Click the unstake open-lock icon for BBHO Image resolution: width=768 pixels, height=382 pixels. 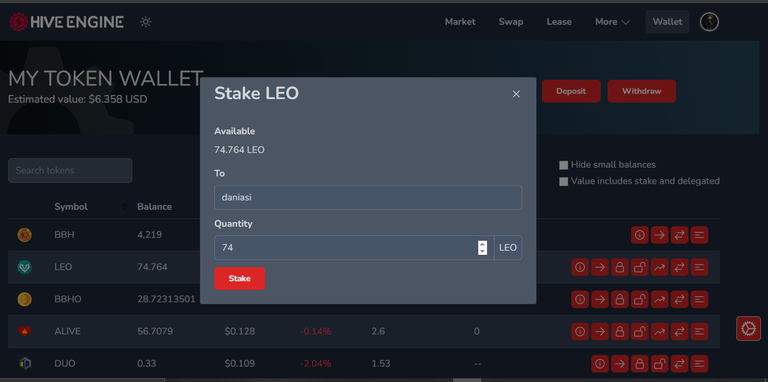tap(639, 299)
